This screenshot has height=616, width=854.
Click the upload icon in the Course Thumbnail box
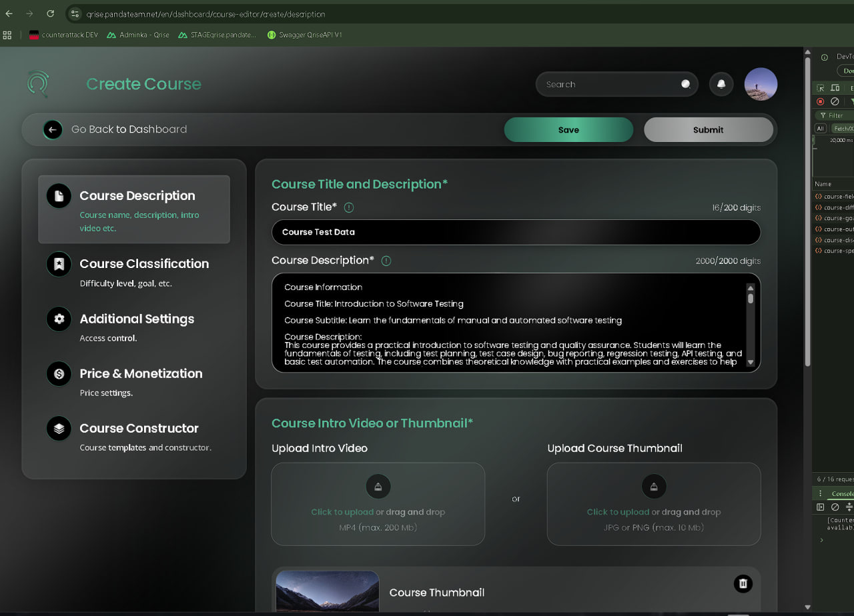pos(654,487)
